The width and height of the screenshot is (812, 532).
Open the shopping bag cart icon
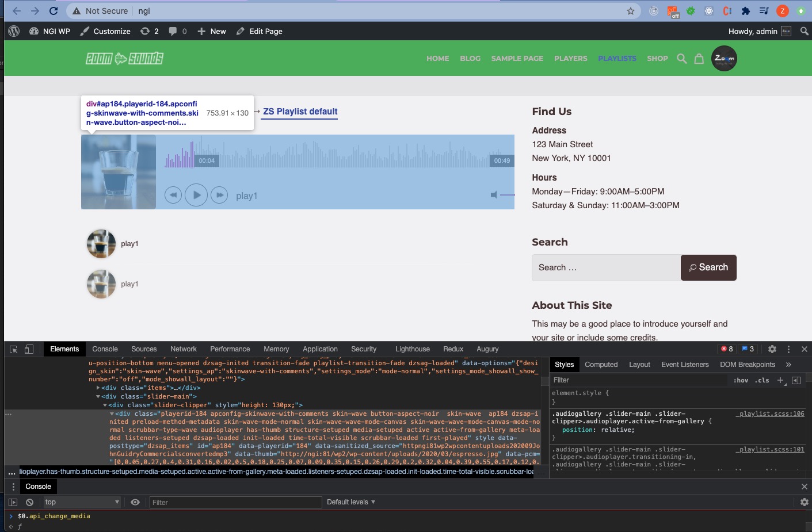point(699,59)
